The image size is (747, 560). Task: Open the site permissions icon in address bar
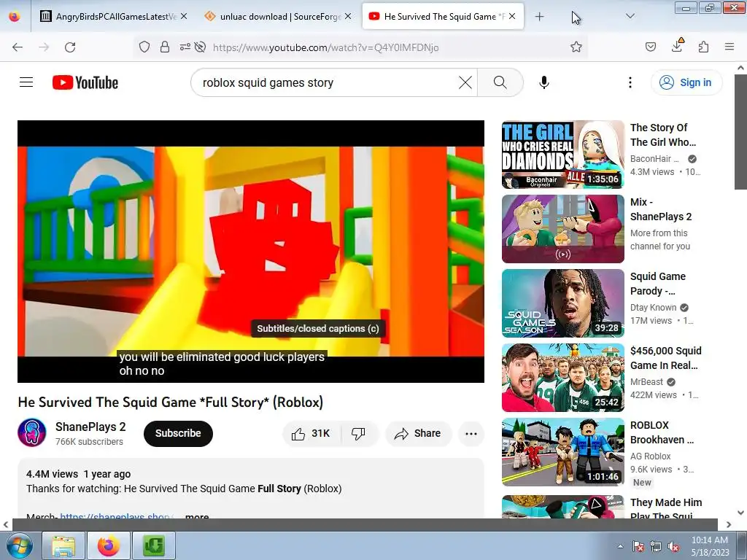coord(185,47)
